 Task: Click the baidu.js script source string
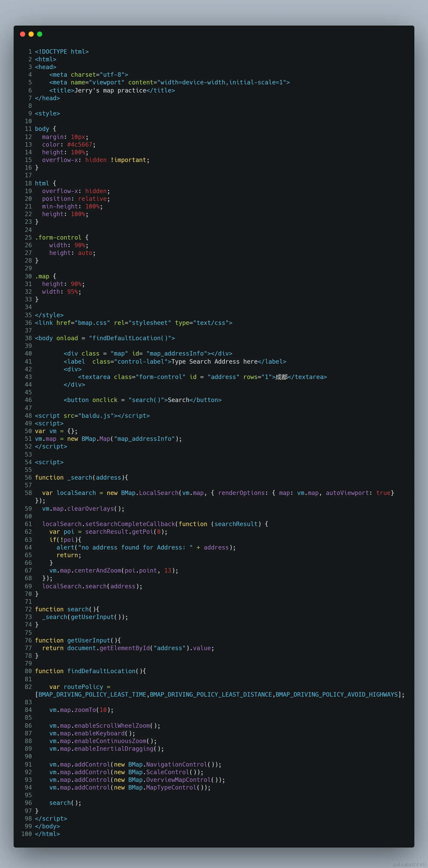[x=96, y=416]
